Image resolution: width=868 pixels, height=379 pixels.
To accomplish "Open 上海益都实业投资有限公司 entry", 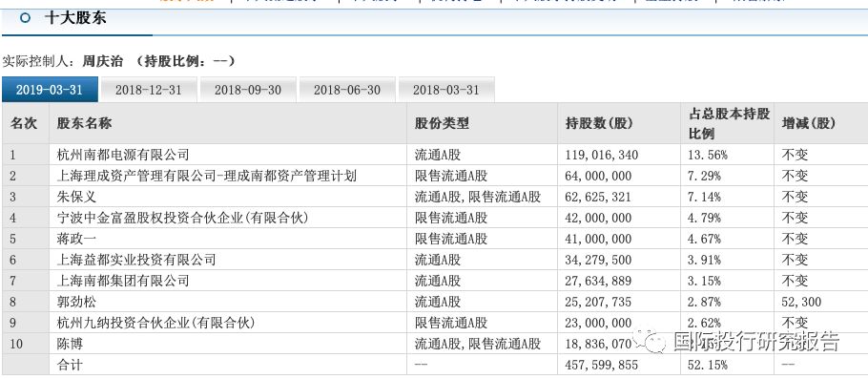I will [136, 260].
